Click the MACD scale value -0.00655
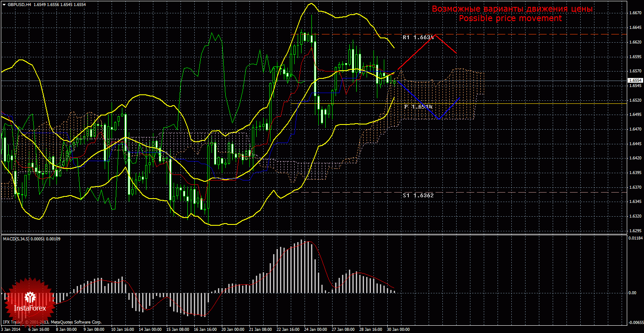 (636, 322)
